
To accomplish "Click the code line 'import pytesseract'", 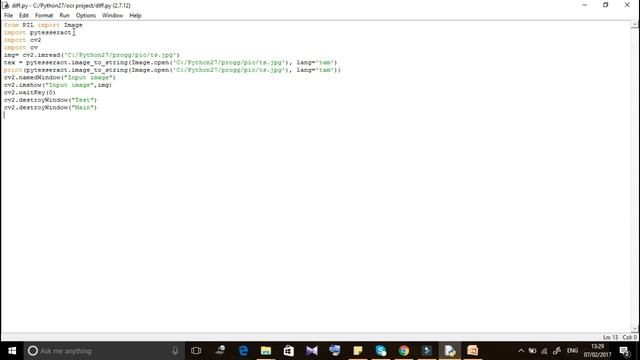I will (x=38, y=32).
